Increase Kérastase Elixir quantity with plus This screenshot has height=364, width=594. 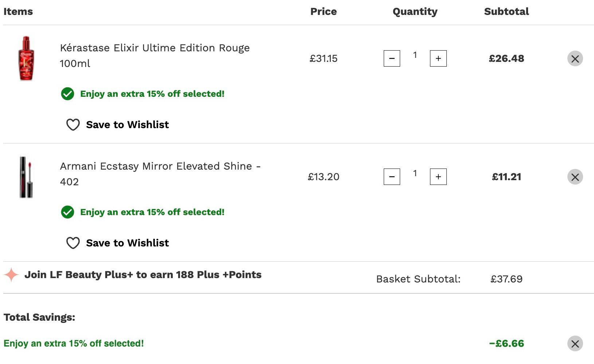pyautogui.click(x=438, y=58)
